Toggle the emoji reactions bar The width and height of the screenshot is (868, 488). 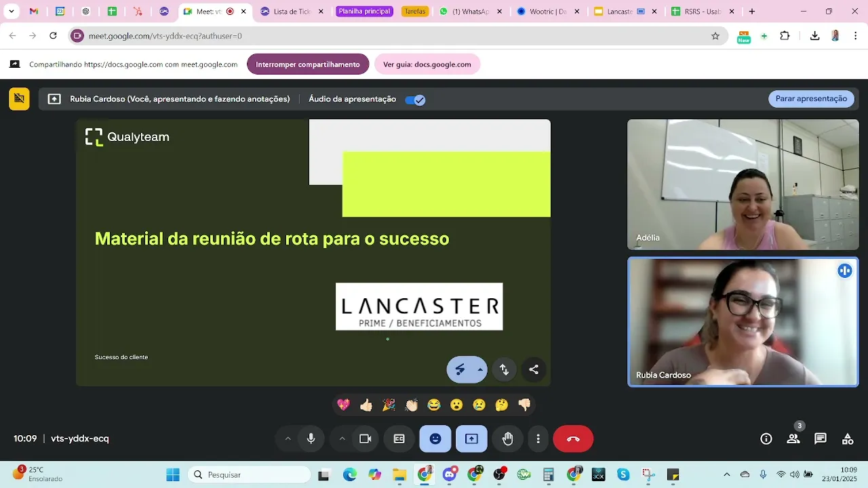[435, 439]
